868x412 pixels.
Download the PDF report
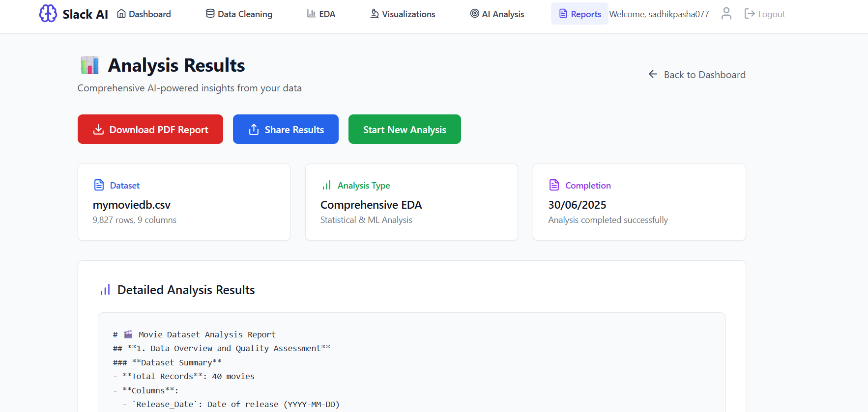[150, 129]
